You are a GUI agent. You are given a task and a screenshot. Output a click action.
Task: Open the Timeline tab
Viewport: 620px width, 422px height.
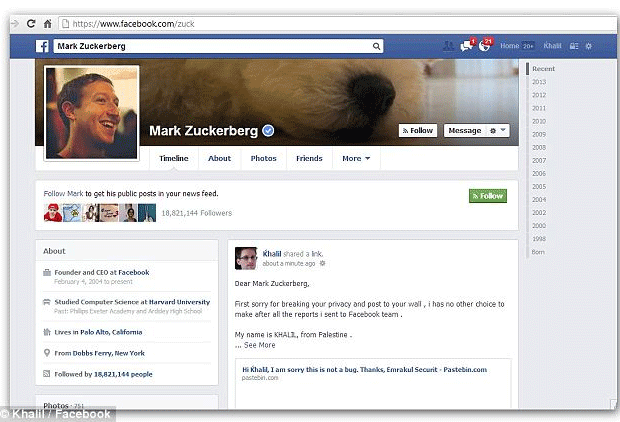click(x=174, y=158)
